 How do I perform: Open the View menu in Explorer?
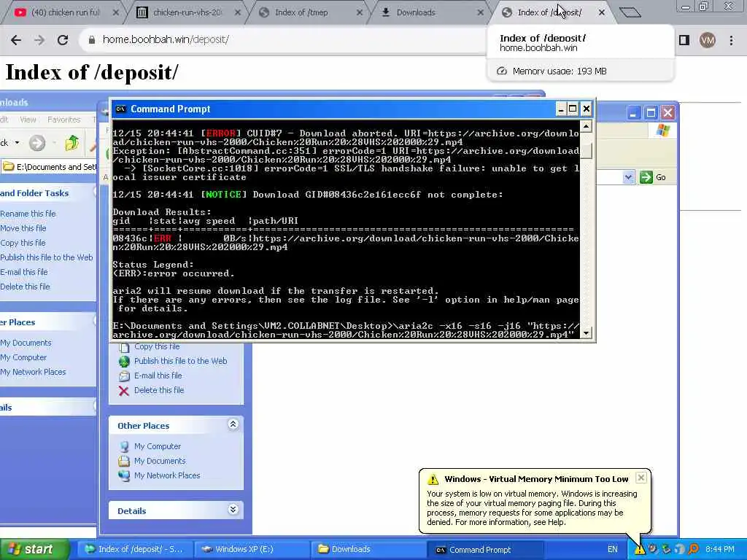[28, 120]
